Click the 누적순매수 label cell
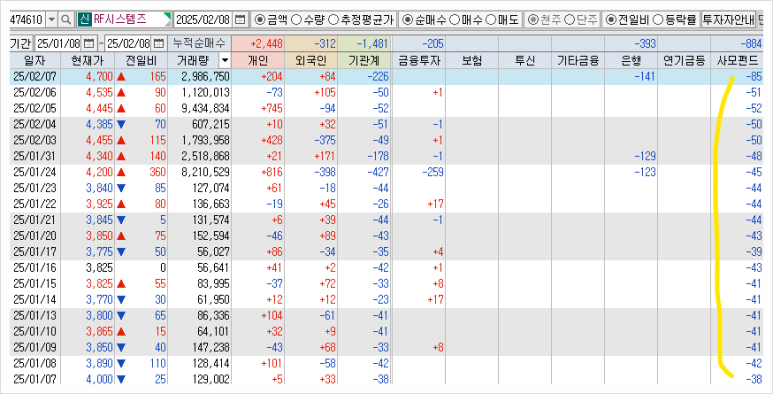 [x=199, y=44]
